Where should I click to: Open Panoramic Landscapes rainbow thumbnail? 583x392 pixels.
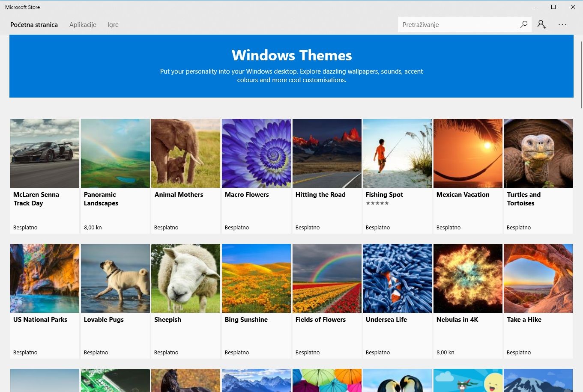[x=115, y=153]
